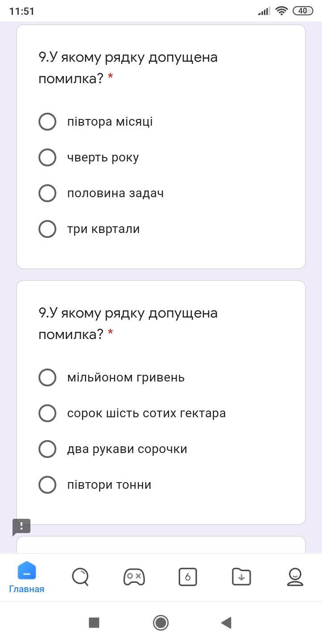Screen dimensions: 322x644
Task: Open the tabs counter showing 6
Action: 188,577
